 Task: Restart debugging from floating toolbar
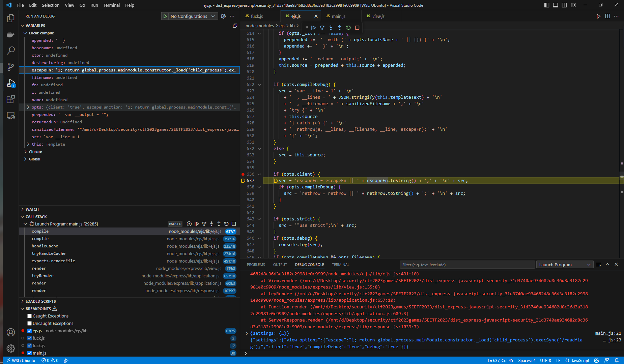pos(348,28)
